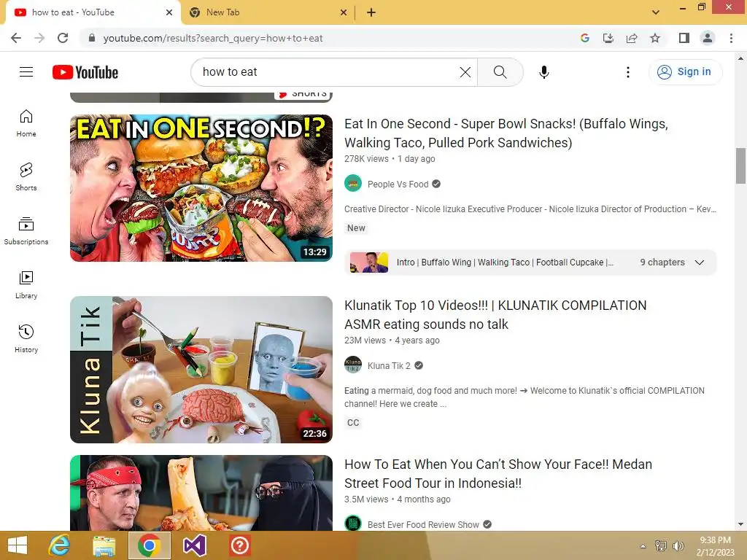Click the install app icon in the address bar
Viewport: 747px width, 560px height.
608,38
